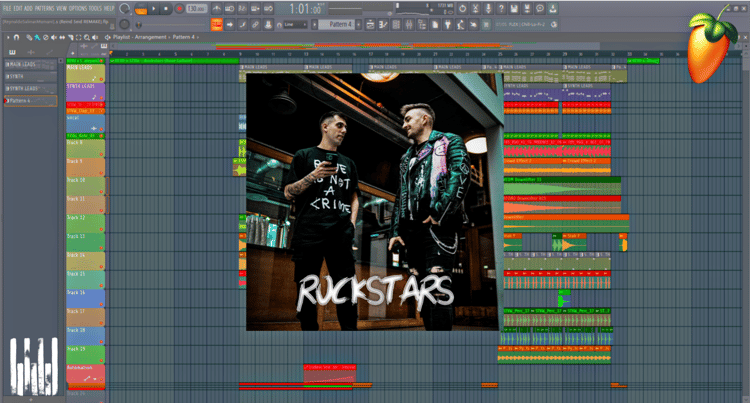
Task: Open the PATTERNS menu
Action: 44,9
